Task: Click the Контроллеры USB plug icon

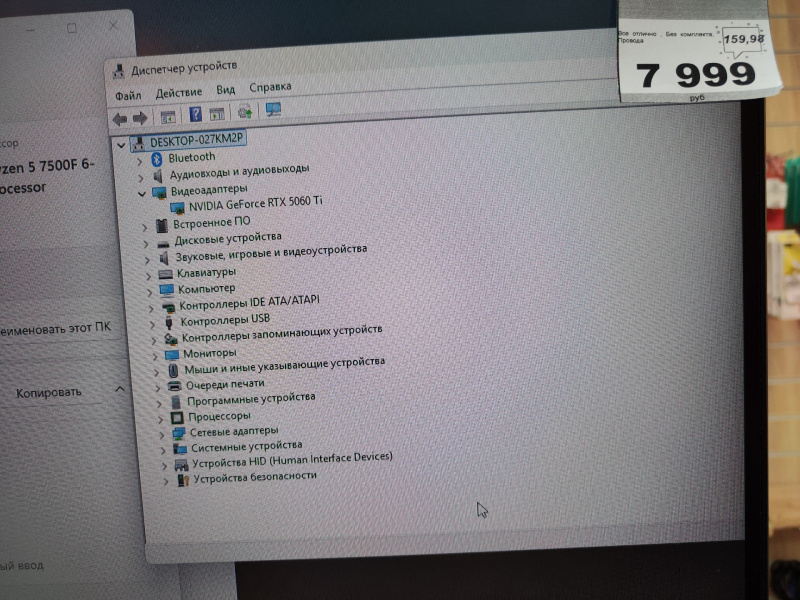Action: coord(169,322)
